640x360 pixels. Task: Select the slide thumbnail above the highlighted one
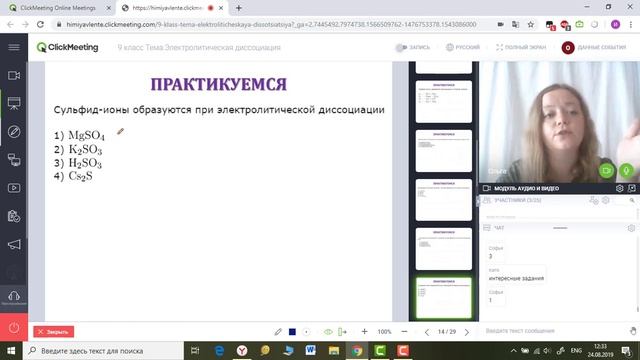coord(444,249)
